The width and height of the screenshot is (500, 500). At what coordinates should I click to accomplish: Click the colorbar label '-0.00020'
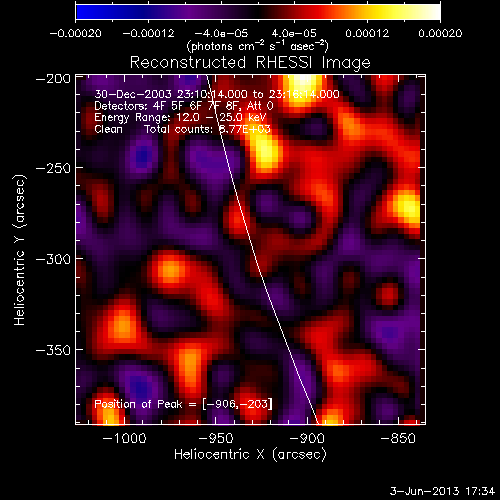[x=76, y=33]
